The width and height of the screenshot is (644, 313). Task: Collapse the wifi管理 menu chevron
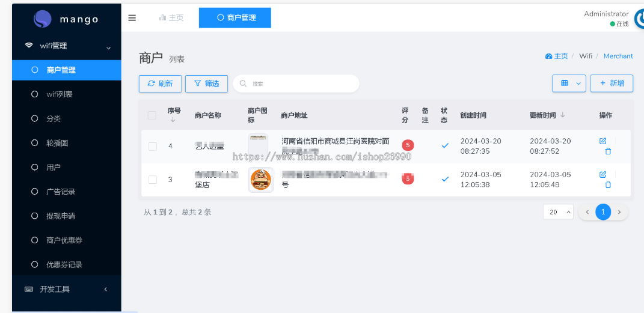(x=108, y=48)
